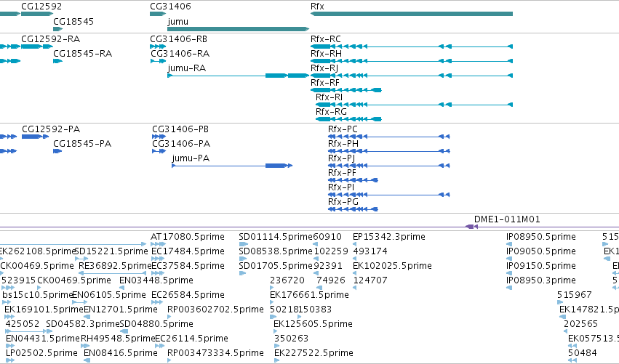Open the CG12592-RA transcript label
The image size is (619, 364).
(50, 39)
